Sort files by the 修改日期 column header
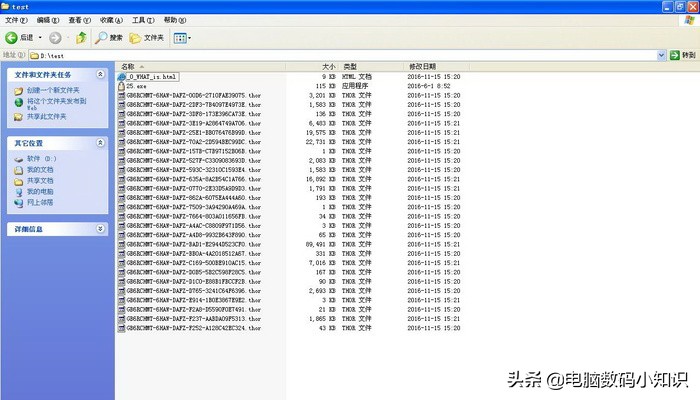 pyautogui.click(x=437, y=67)
